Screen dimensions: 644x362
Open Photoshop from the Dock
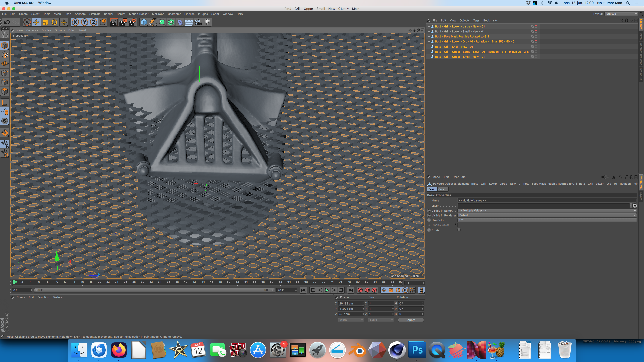417,350
